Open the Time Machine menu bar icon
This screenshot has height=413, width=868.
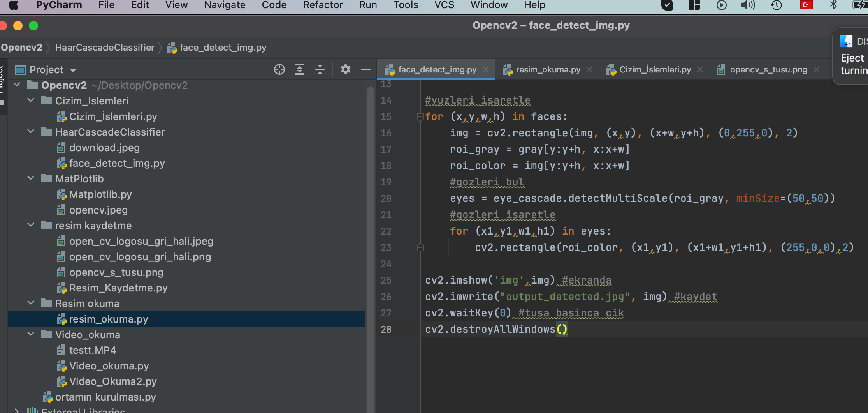(776, 5)
